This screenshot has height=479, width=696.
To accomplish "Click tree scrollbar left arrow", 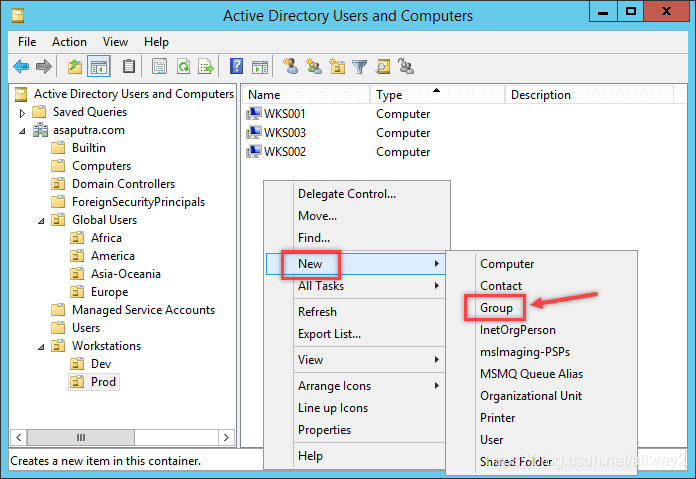I will 19,437.
